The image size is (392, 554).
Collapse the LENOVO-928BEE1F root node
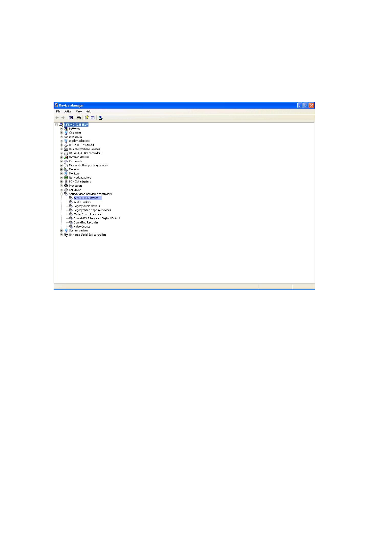(x=57, y=125)
